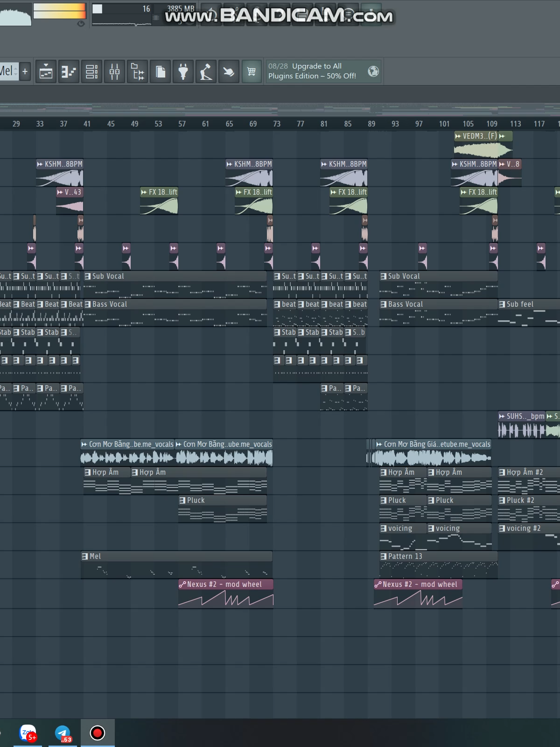Open clip menu icon of Sub feel
Viewport: 560px width, 747px height.
point(502,304)
